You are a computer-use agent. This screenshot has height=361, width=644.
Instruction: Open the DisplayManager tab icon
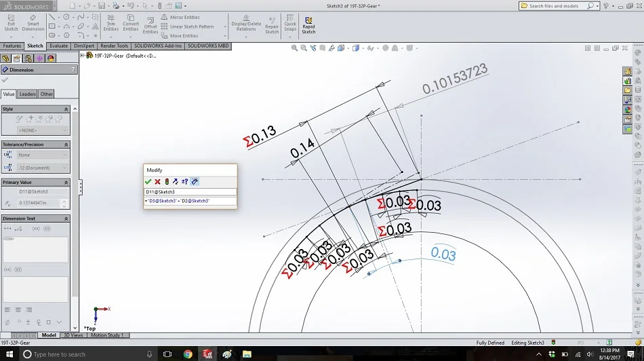(51, 58)
